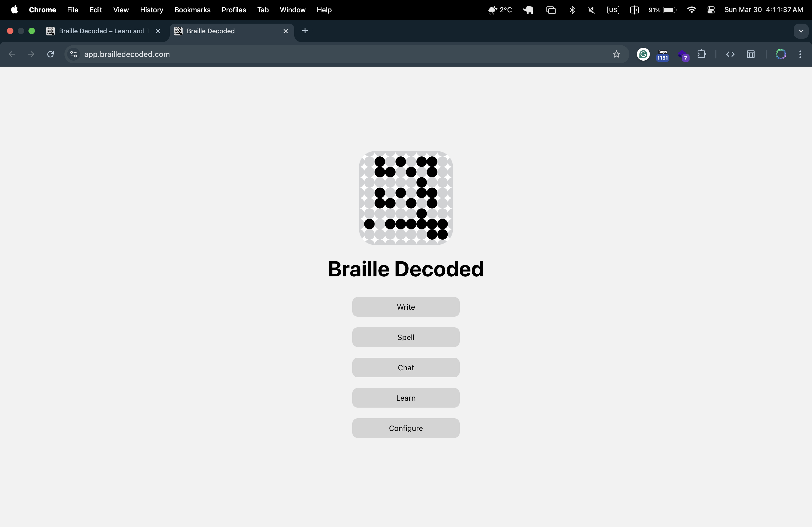Open the Chrome three-dot menu
Viewport: 812px width, 527px height.
(x=800, y=54)
